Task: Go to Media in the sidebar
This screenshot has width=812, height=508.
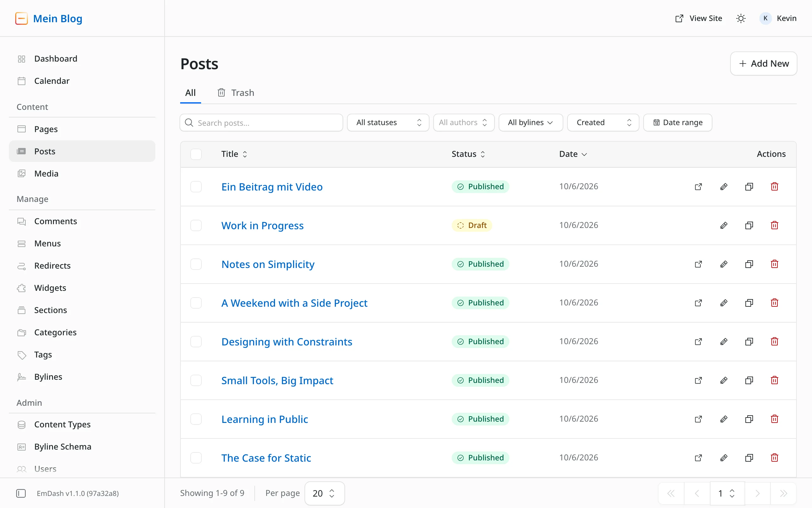Action: pyautogui.click(x=82, y=173)
